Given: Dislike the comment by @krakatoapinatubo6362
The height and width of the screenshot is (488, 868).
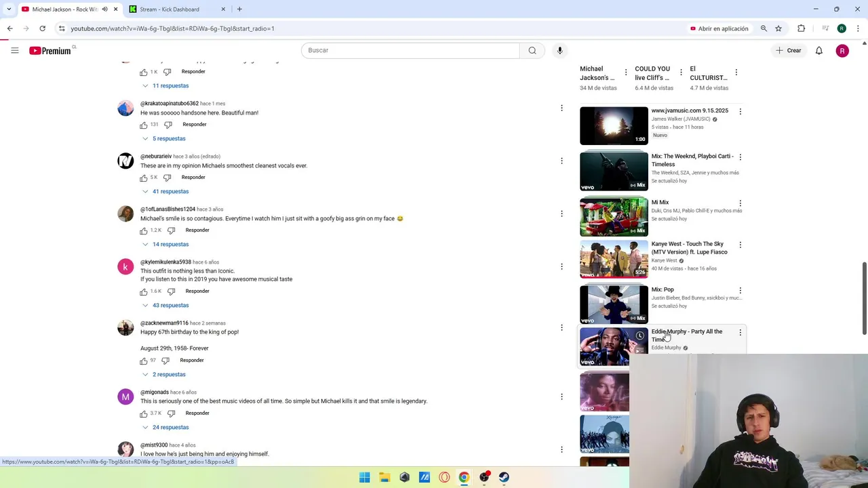Looking at the screenshot, I should coord(168,125).
